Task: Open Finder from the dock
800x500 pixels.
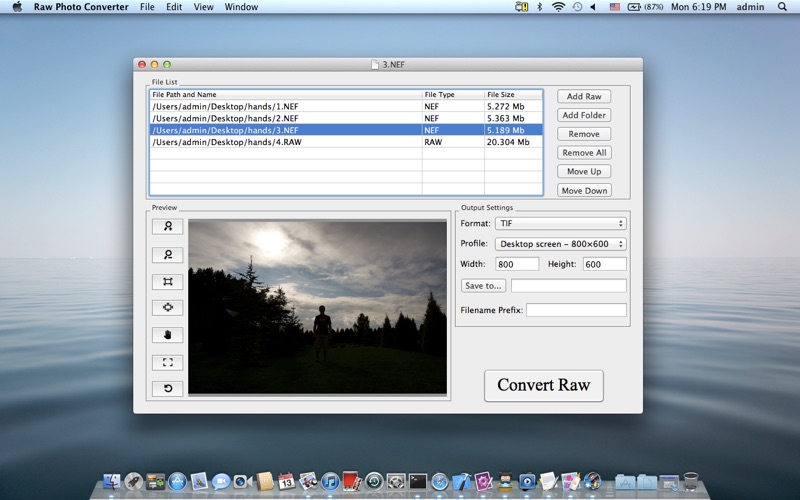Action: (x=112, y=481)
